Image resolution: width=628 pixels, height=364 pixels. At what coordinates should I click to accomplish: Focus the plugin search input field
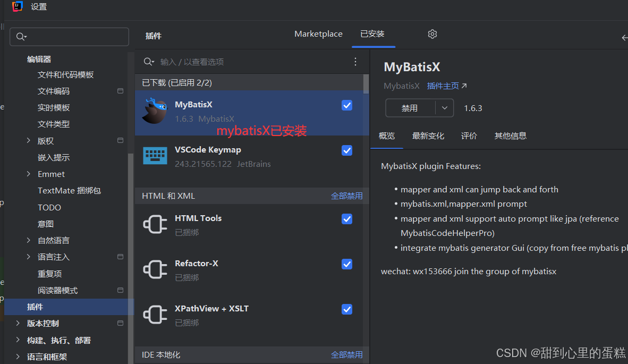click(252, 62)
